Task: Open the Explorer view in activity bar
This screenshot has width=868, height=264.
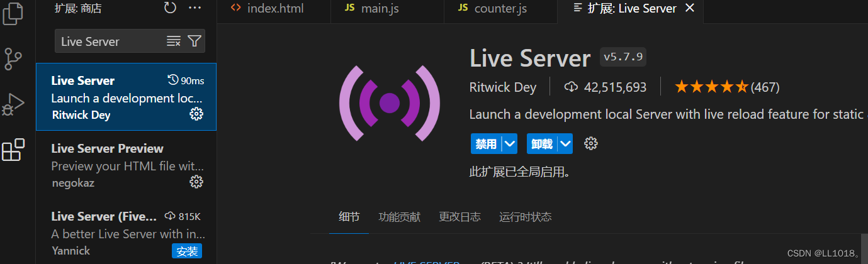Action: coord(13,14)
